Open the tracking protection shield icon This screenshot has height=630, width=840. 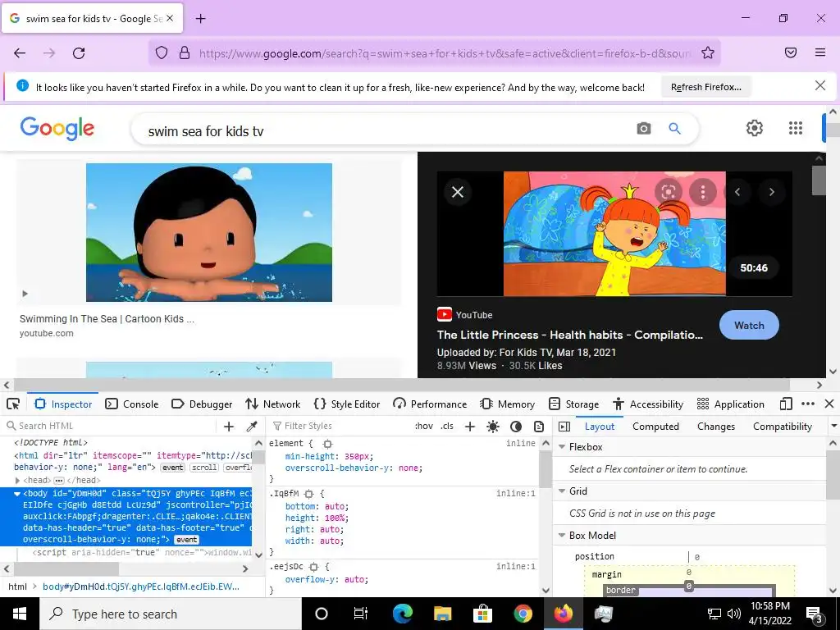click(162, 52)
